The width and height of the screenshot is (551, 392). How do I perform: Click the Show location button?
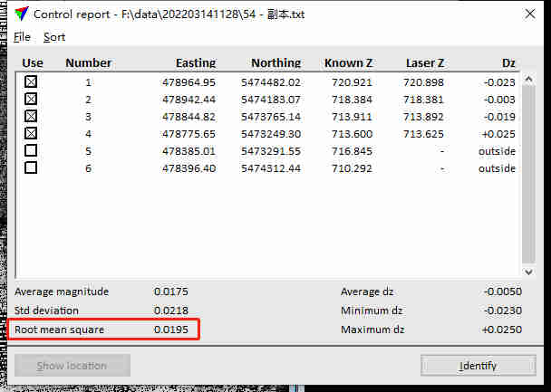click(72, 366)
